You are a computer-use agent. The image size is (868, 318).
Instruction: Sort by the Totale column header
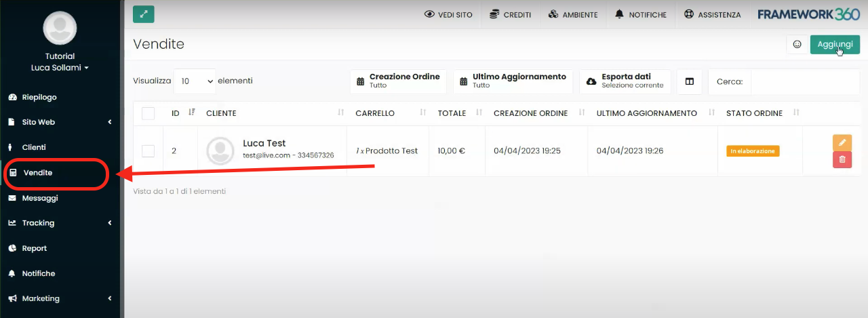click(457, 113)
